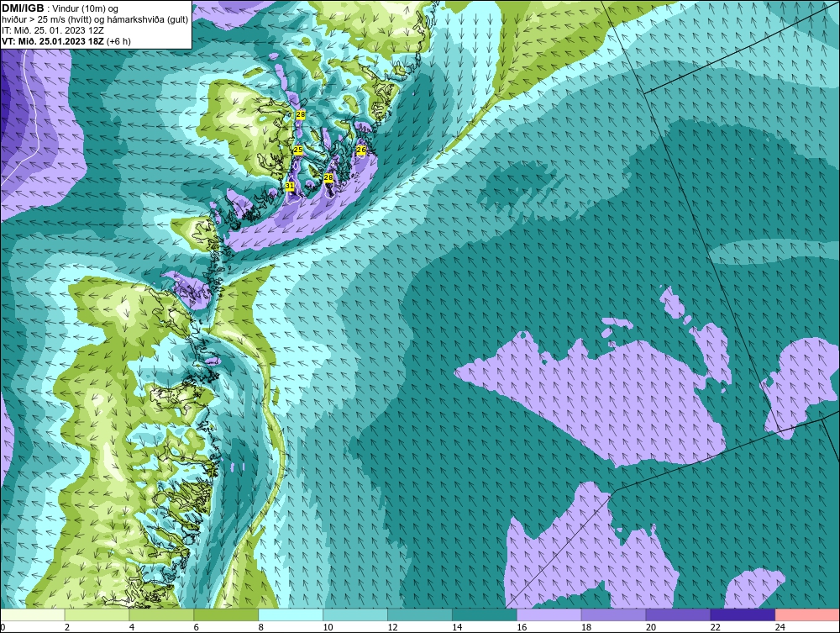Click the 'Vindur (10m) og' text
The width and height of the screenshot is (840, 633).
(x=86, y=9)
